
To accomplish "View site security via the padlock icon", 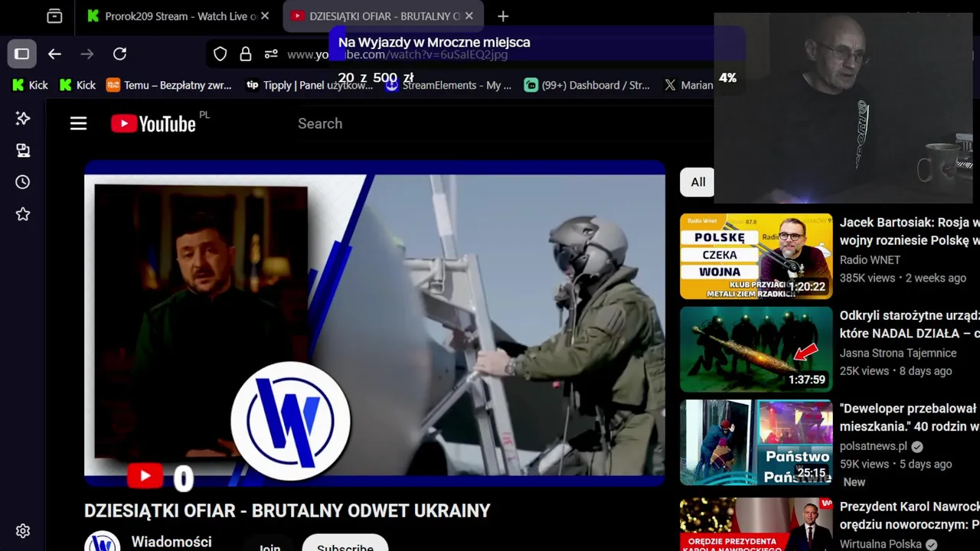I will click(246, 54).
